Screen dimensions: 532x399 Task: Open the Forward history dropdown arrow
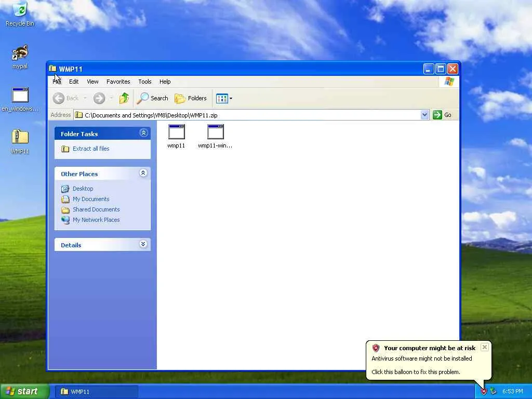click(x=111, y=98)
